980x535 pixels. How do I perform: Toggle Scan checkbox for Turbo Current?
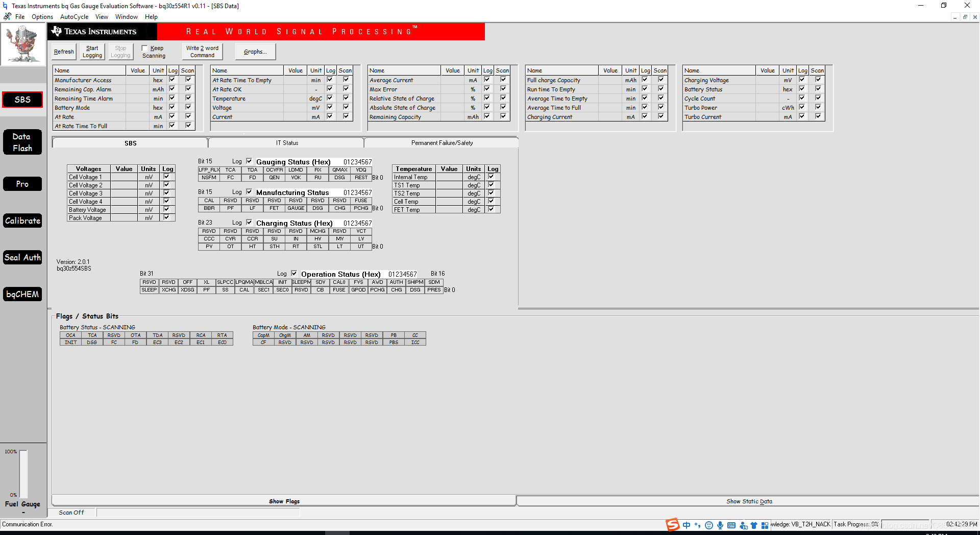coord(818,116)
